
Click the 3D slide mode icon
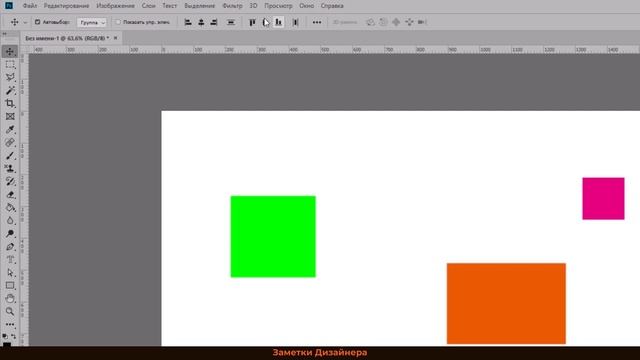tap(409, 22)
